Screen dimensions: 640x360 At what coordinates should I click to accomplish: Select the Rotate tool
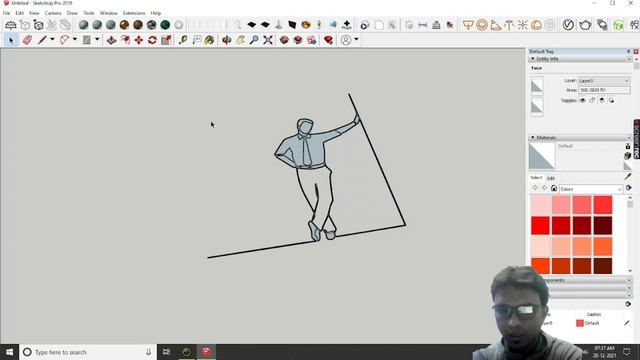[x=153, y=40]
